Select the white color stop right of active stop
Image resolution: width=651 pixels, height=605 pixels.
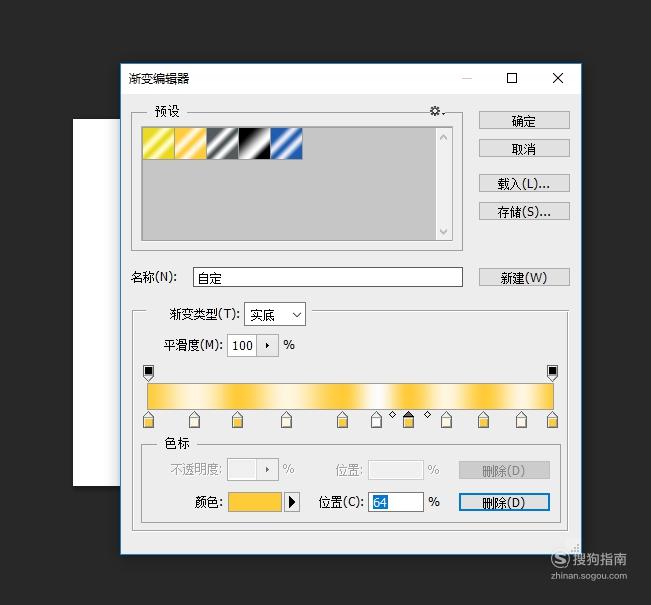pyautogui.click(x=446, y=420)
